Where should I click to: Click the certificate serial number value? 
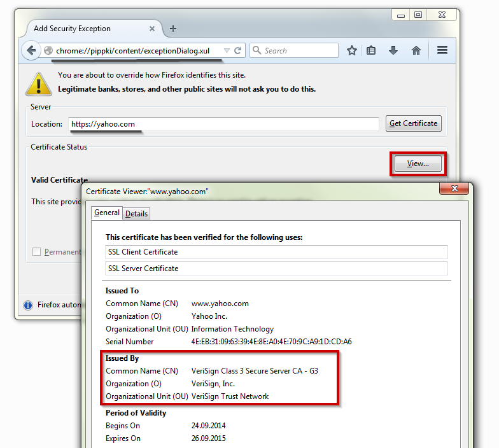[x=271, y=342]
